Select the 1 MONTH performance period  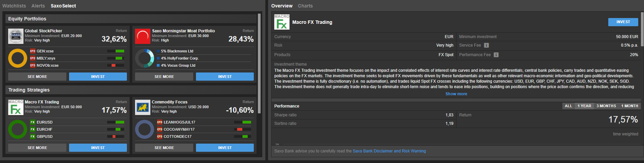630,106
